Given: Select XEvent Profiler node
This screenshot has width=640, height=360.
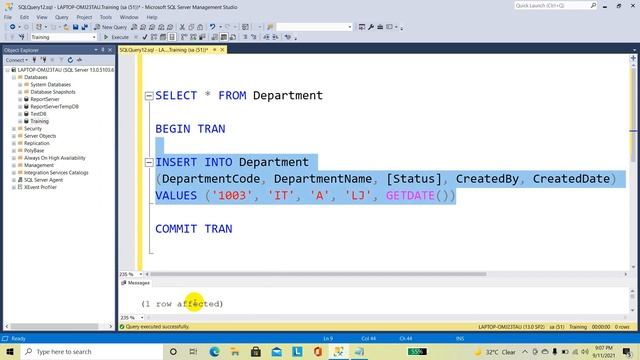Looking at the screenshot, I should (x=40, y=187).
